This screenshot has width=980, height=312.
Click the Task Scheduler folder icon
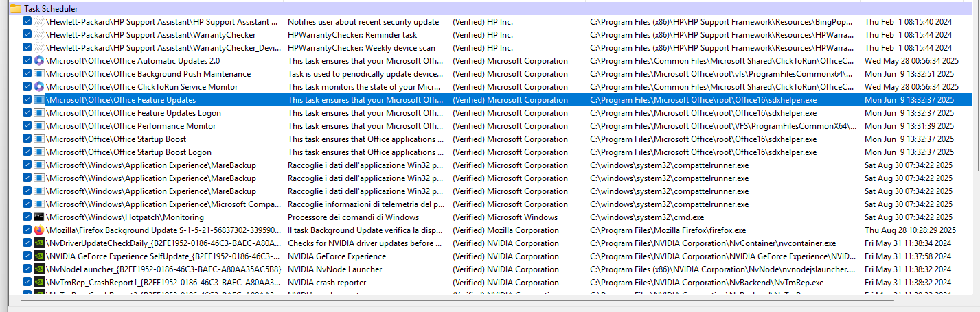[x=15, y=9]
